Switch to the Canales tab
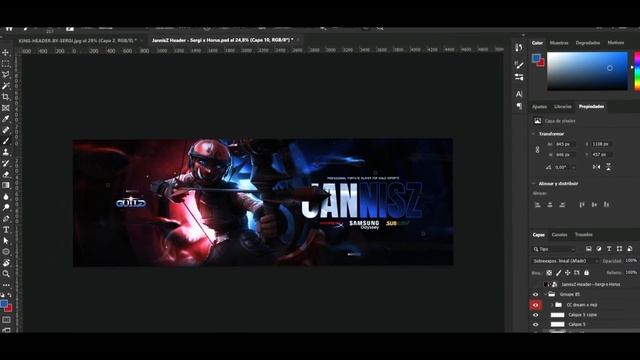Viewport: 640px width, 360px height. [x=559, y=235]
